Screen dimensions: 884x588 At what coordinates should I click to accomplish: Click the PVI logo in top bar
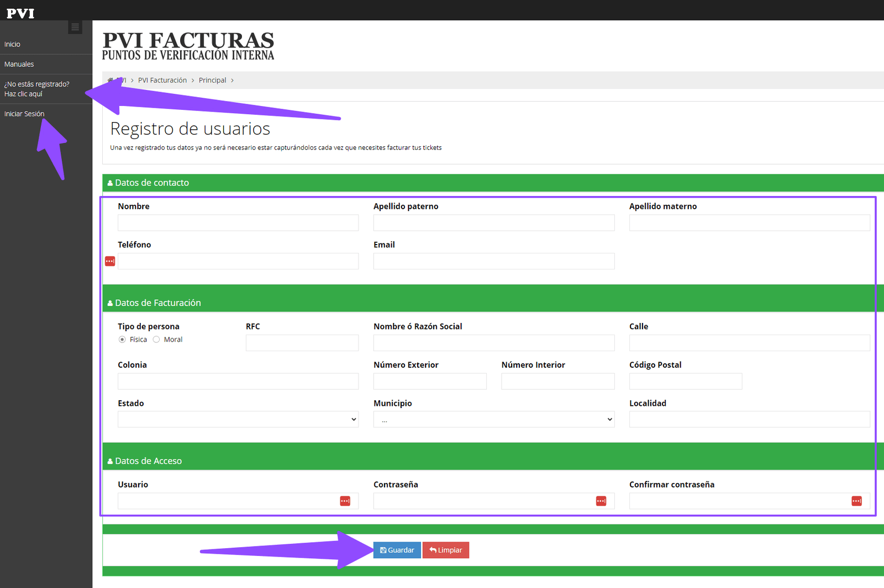click(20, 13)
